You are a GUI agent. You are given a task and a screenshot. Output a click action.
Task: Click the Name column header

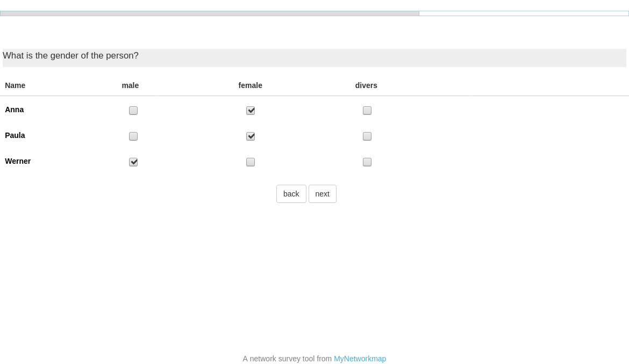click(x=15, y=85)
